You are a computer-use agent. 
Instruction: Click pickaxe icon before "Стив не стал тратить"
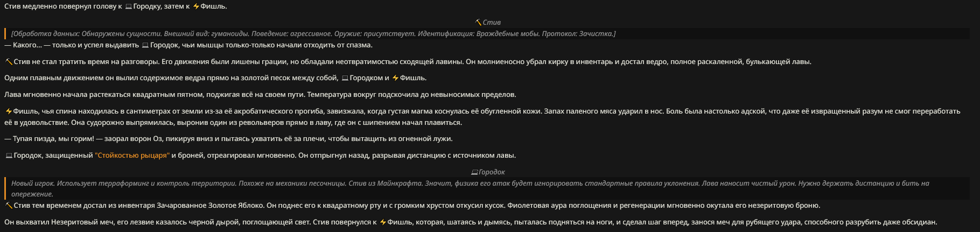pyautogui.click(x=9, y=62)
